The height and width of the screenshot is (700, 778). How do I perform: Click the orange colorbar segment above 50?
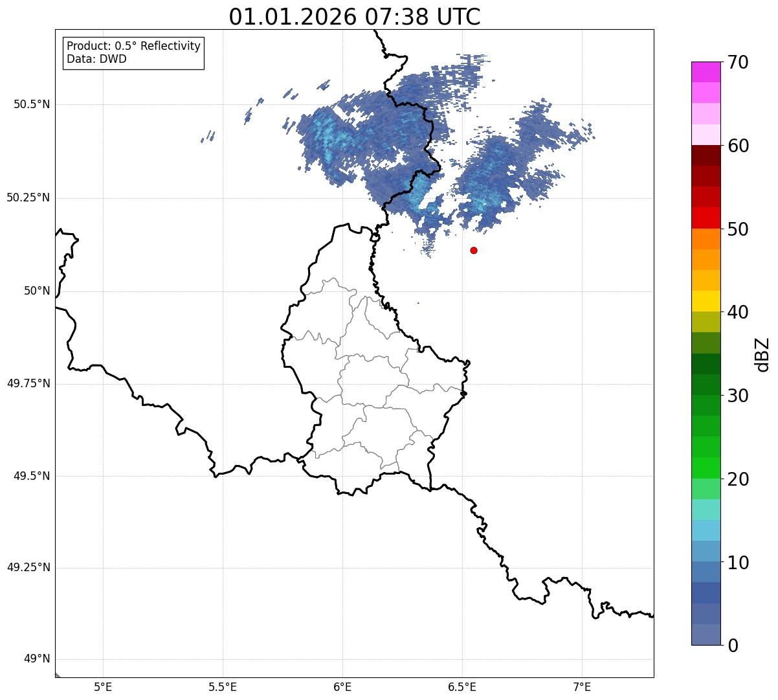pyautogui.click(x=706, y=239)
